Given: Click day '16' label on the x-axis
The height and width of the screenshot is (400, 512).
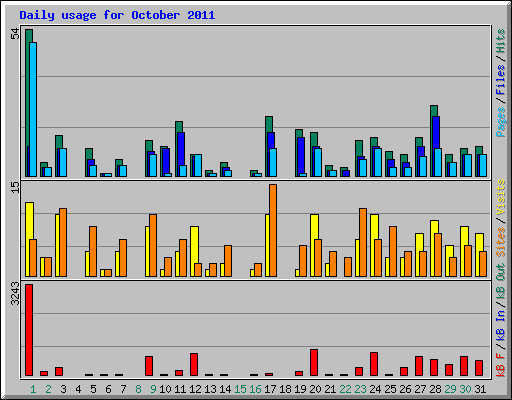Looking at the screenshot, I should (255, 389).
